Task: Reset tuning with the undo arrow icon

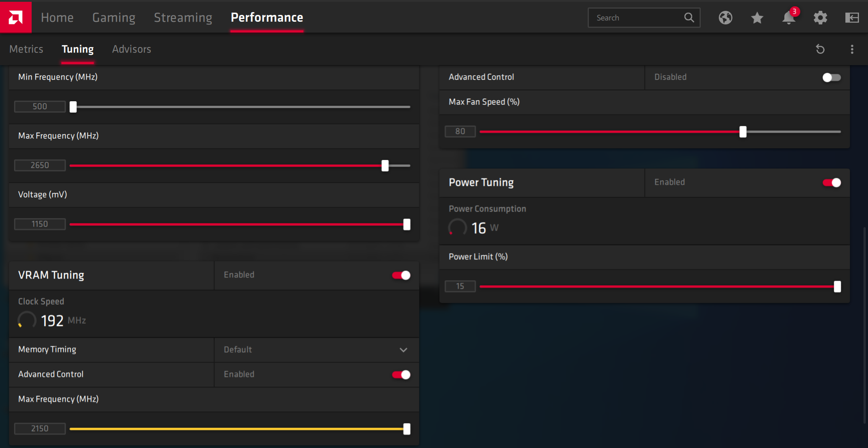Action: pyautogui.click(x=820, y=49)
